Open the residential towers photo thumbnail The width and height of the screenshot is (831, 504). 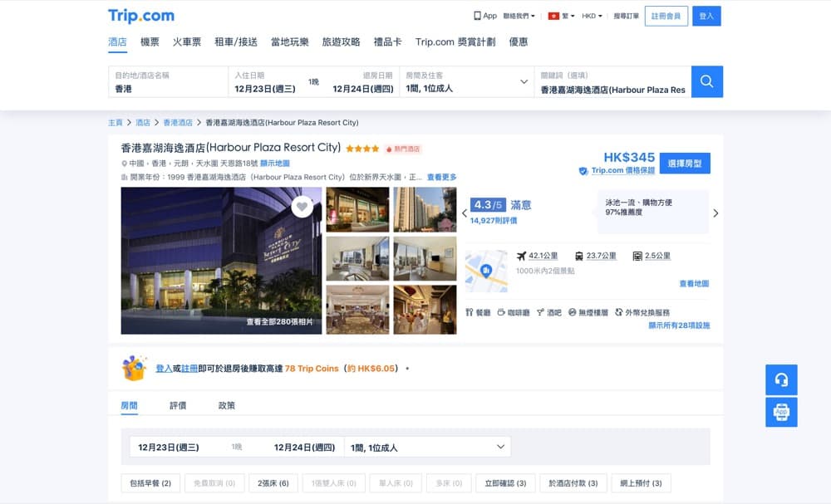(425, 209)
